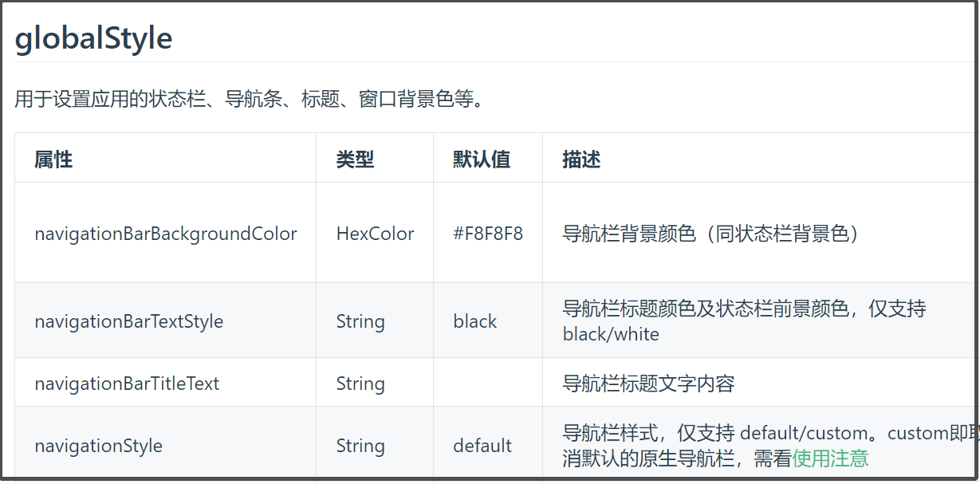The height and width of the screenshot is (484, 980).
Task: Click the 类型 column header
Action: pos(355,159)
